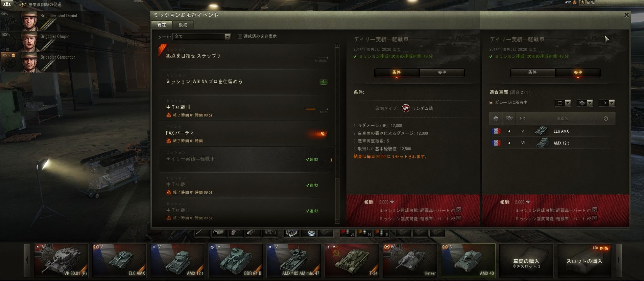Viewport: 644px width, 281px height.
Task: Switch to the 後続 tab
Action: (183, 25)
